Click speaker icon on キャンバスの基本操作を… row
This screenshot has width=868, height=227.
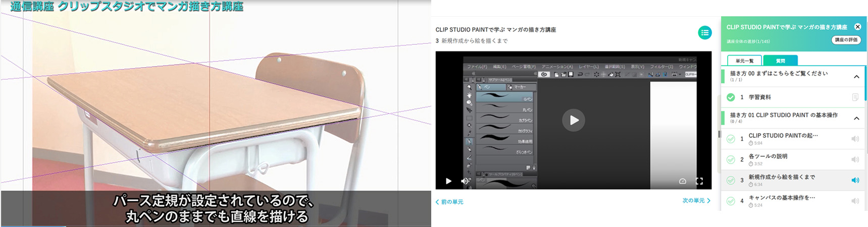[x=855, y=201]
